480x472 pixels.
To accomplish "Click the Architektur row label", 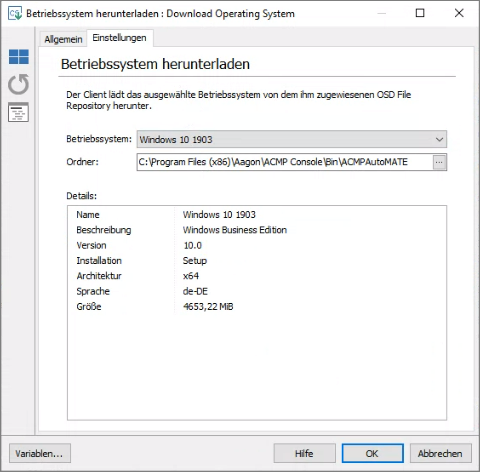I will (99, 276).
